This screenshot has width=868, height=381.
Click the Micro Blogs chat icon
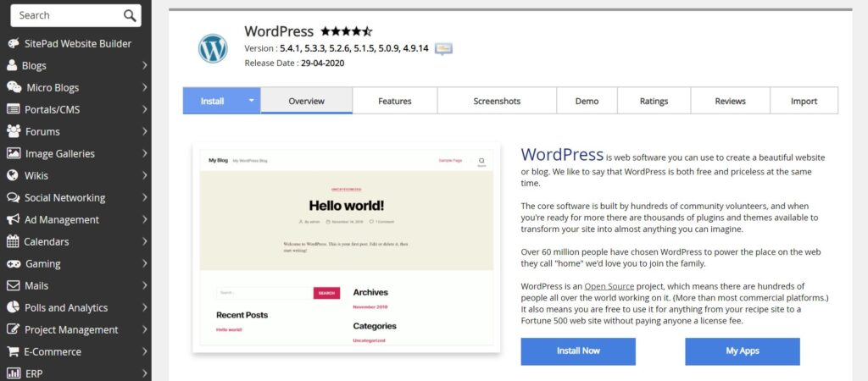tap(14, 87)
